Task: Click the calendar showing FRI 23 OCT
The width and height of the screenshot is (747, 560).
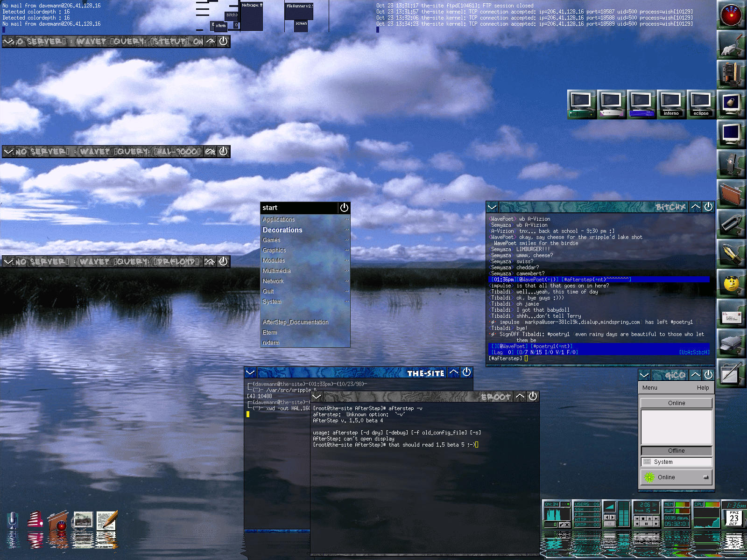Action: point(734,518)
